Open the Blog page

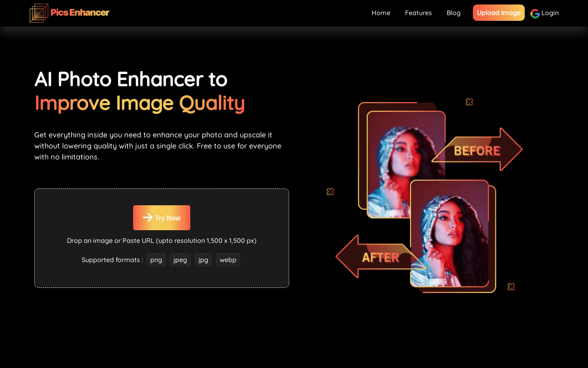point(453,13)
